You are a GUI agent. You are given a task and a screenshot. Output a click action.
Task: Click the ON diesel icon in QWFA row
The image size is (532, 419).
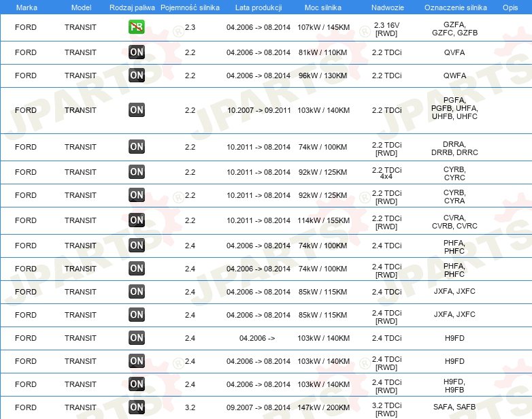click(137, 76)
